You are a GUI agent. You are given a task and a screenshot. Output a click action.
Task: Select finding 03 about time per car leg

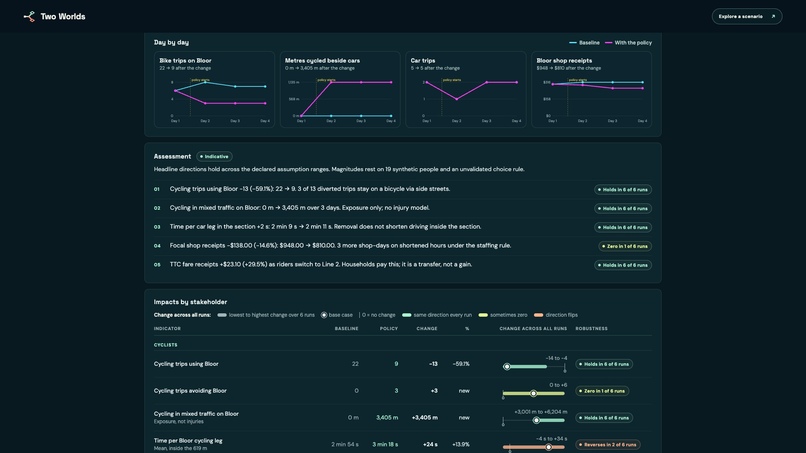click(x=402, y=227)
